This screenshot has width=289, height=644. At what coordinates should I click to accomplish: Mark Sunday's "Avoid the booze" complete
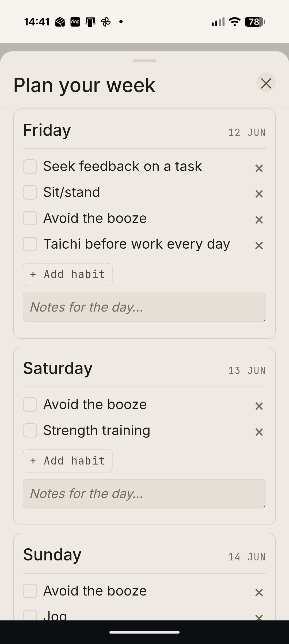pos(30,591)
